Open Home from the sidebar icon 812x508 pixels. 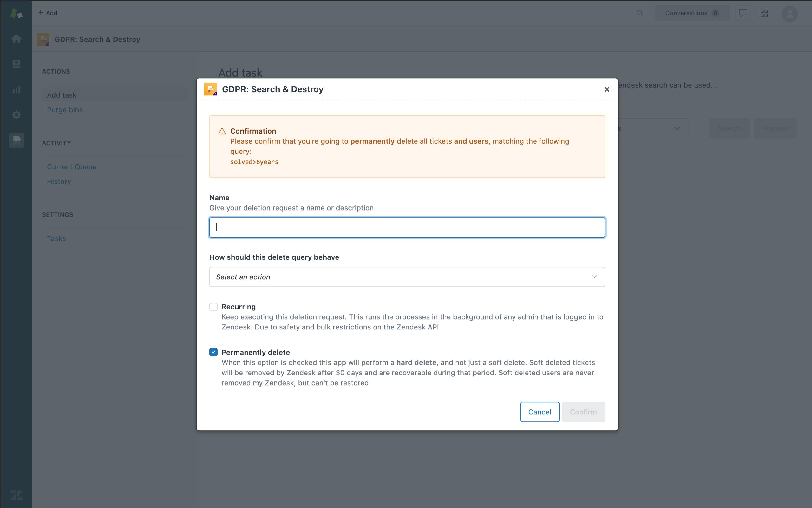16,39
